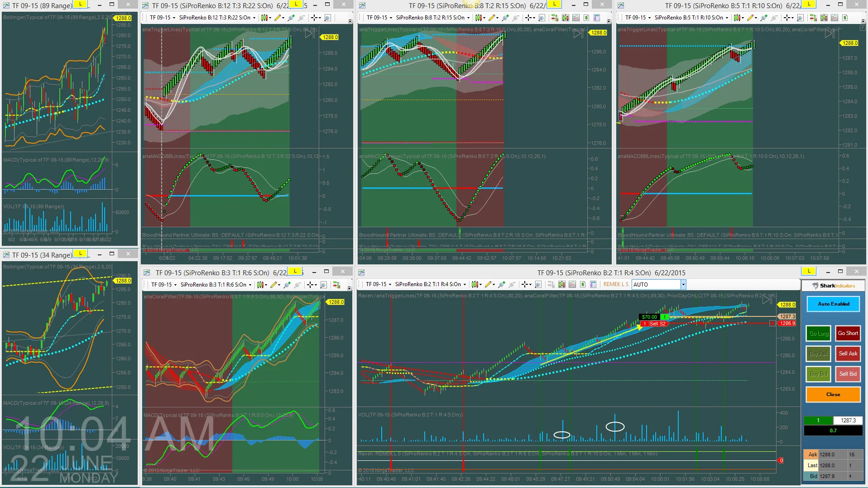Open drawing tools pencil in B:12 T:3 chart
Viewport: 868px width, 488px height.
278,18
